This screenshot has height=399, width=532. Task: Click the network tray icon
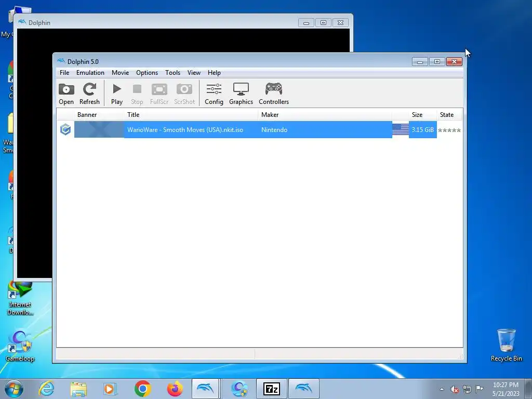pyautogui.click(x=467, y=389)
